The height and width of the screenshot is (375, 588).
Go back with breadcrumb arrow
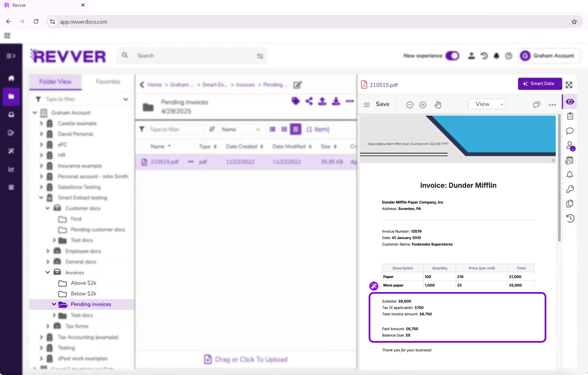(x=142, y=85)
